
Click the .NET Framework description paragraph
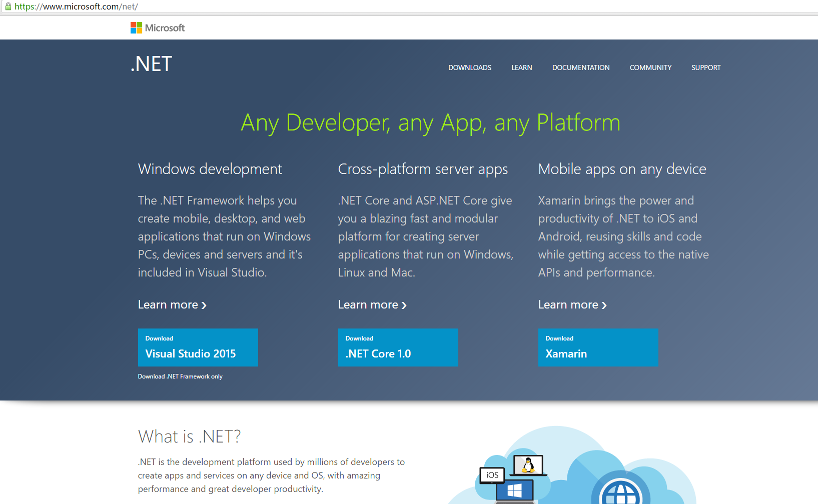click(224, 236)
